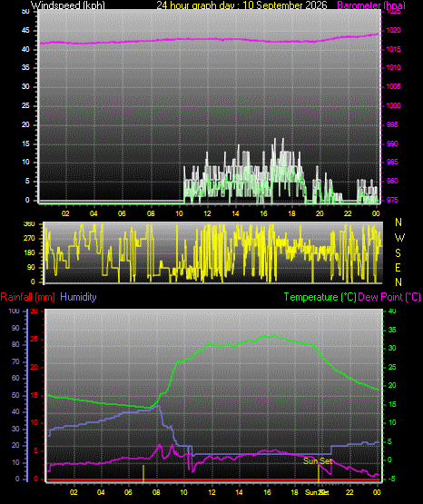
Task: Click the 'Sun Set' marker label
Action: 318,461
